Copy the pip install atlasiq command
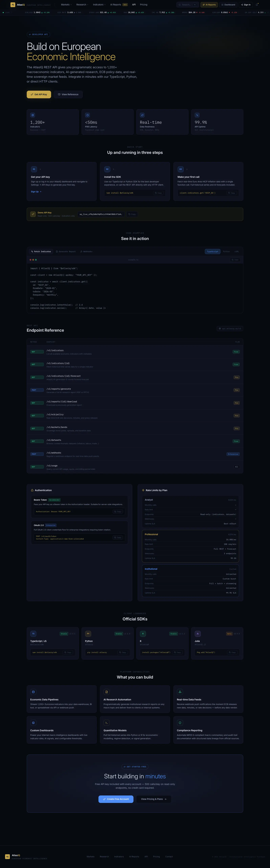Image resolution: width=270 pixels, height=868 pixels. tap(123, 652)
